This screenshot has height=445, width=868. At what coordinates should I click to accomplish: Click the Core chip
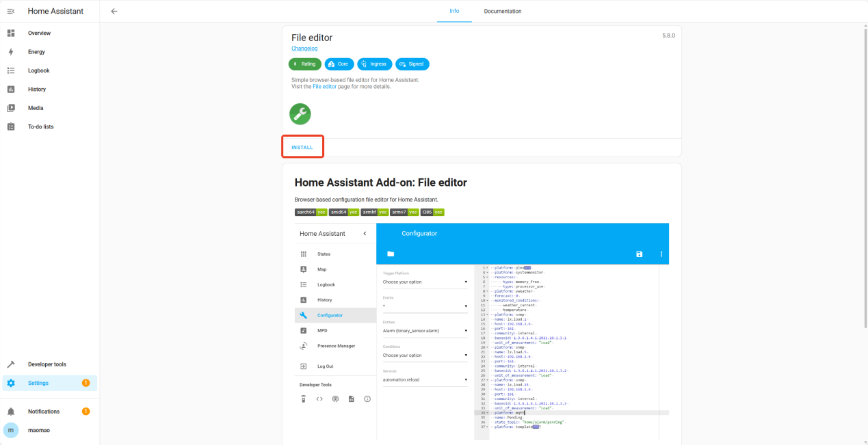coord(339,64)
